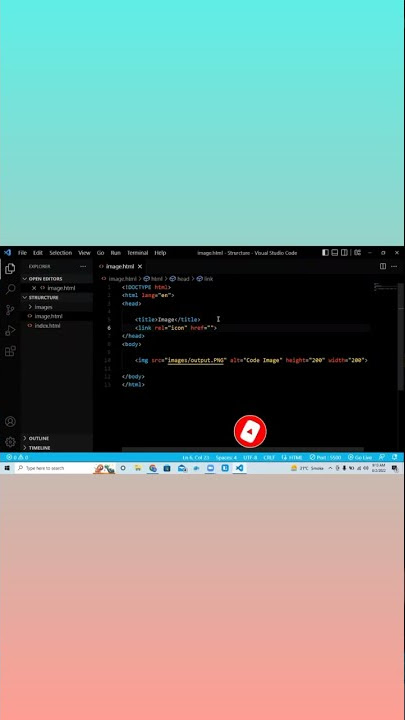Collapse the OPEN EDITORS section
The height and width of the screenshot is (720, 405).
tap(45, 279)
